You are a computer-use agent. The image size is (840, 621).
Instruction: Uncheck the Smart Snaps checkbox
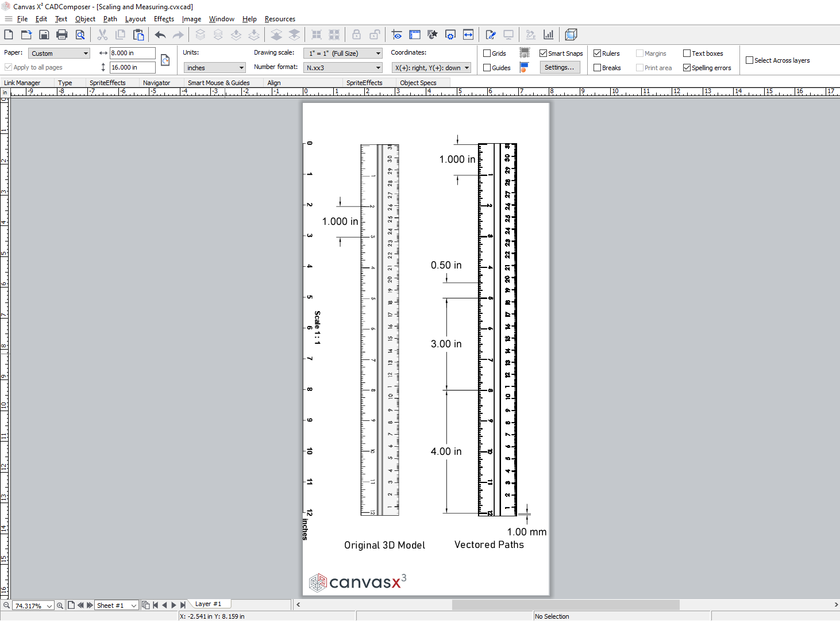543,53
